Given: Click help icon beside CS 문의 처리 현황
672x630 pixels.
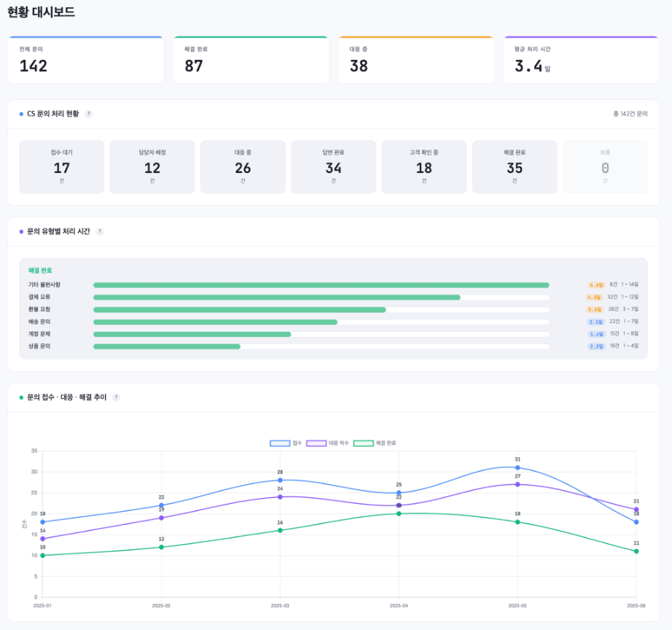Looking at the screenshot, I should point(89,114).
